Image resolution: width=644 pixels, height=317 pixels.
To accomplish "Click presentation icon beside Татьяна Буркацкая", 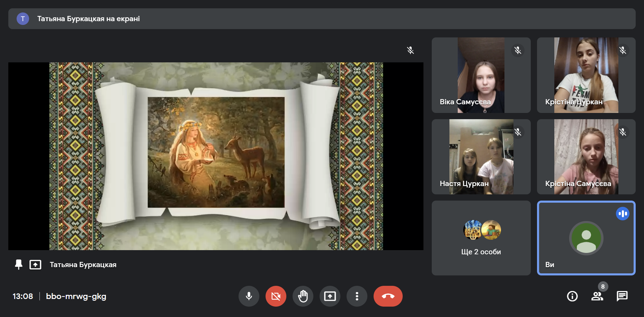I will click(x=35, y=265).
